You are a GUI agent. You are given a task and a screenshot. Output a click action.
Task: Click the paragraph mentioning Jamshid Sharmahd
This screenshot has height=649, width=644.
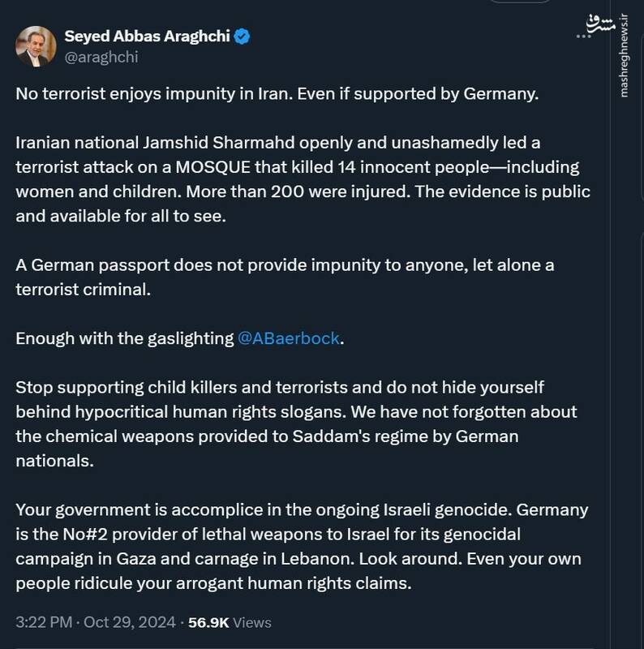click(x=300, y=179)
